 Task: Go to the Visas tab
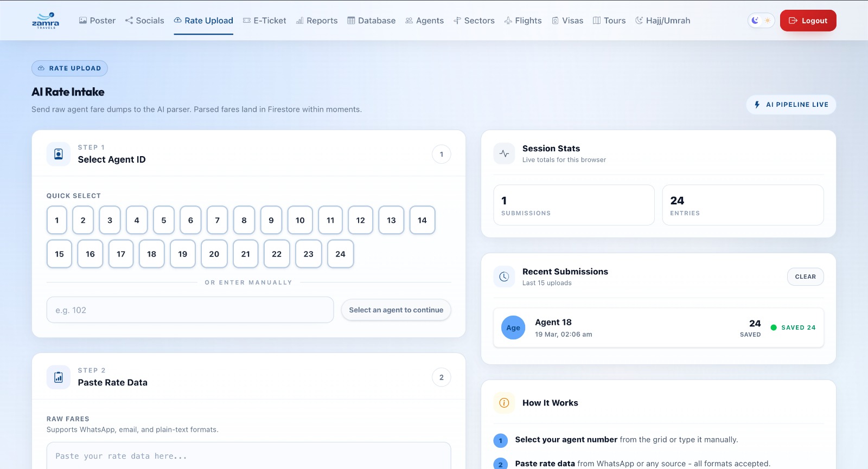point(567,21)
